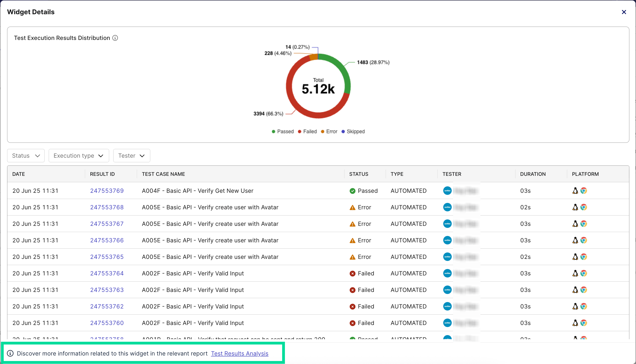Click the TEST CASE NAME column header
The image size is (636, 364).
pyautogui.click(x=163, y=174)
